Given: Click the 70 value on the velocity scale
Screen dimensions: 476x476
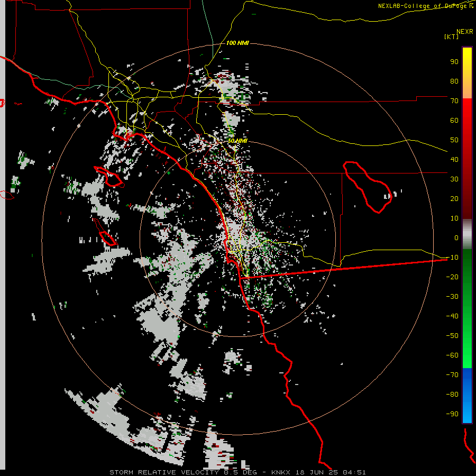Looking at the screenshot, I should click(454, 101).
